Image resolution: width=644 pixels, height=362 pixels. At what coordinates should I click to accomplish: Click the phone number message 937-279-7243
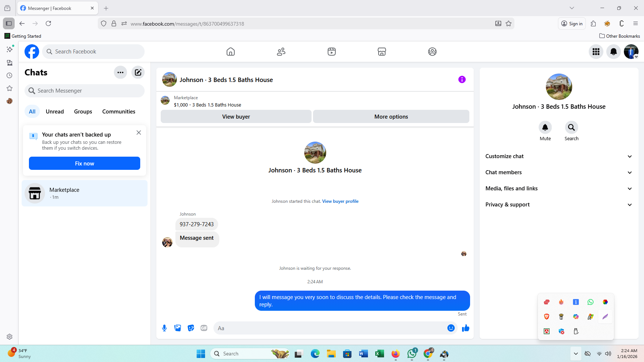197,224
